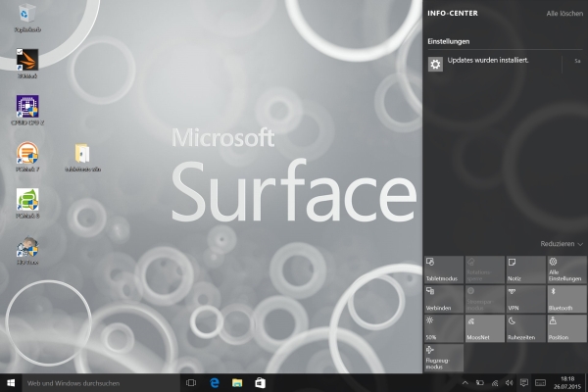Toggle the MoosNet Wi-Fi tile

click(485, 328)
